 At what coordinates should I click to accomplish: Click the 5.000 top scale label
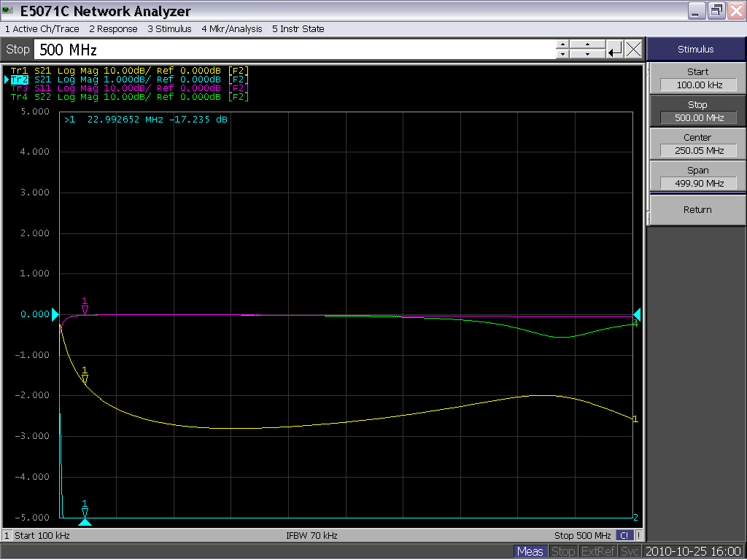(35, 112)
